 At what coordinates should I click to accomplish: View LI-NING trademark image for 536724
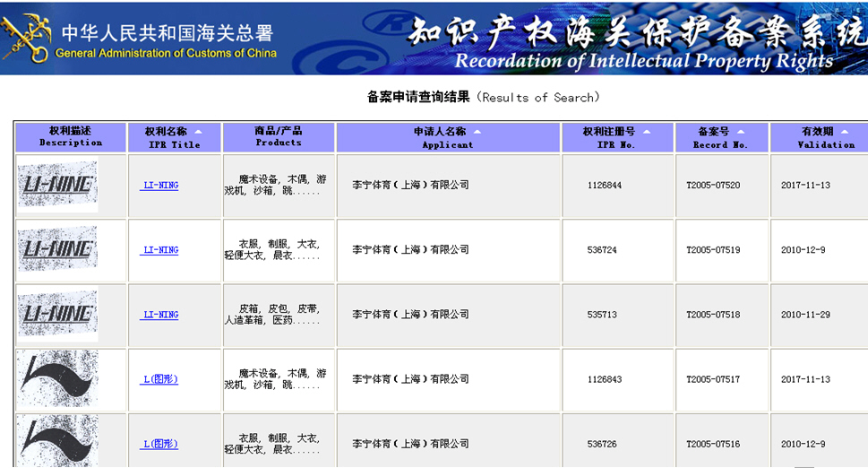57,250
